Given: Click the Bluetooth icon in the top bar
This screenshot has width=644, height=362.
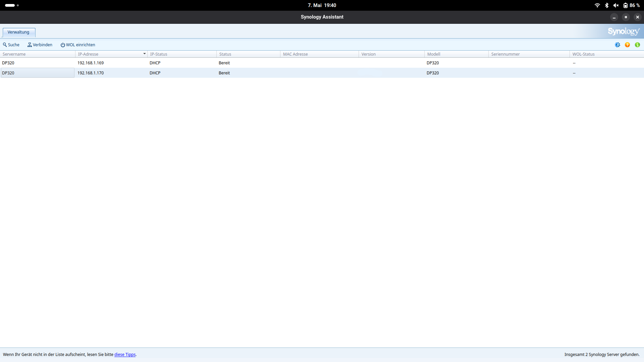Looking at the screenshot, I should click(606, 5).
